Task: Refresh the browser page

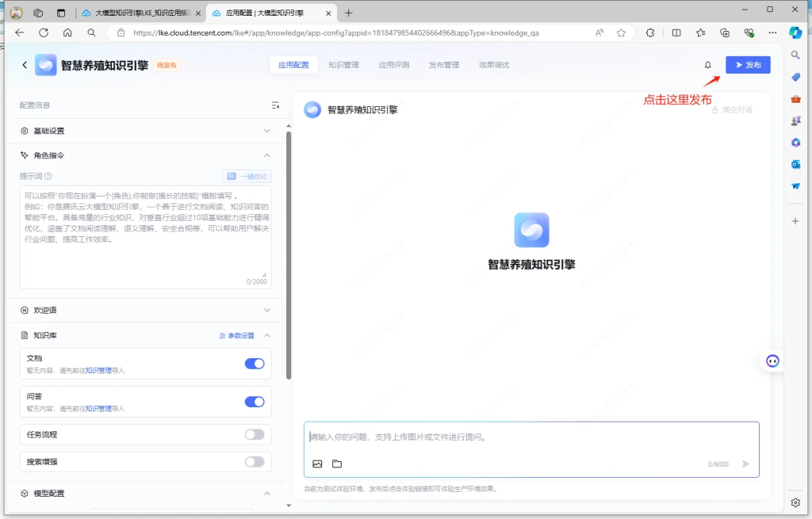Action: pyautogui.click(x=44, y=32)
